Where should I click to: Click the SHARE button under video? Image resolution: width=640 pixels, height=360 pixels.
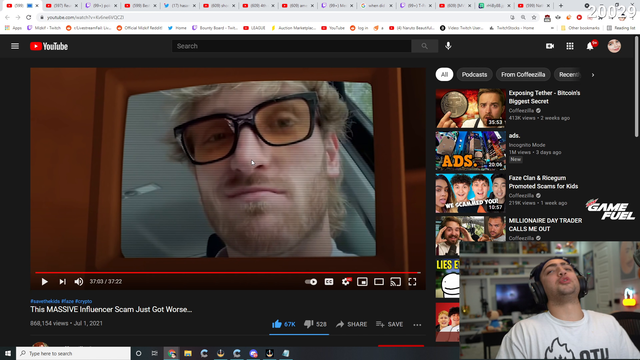tap(351, 324)
